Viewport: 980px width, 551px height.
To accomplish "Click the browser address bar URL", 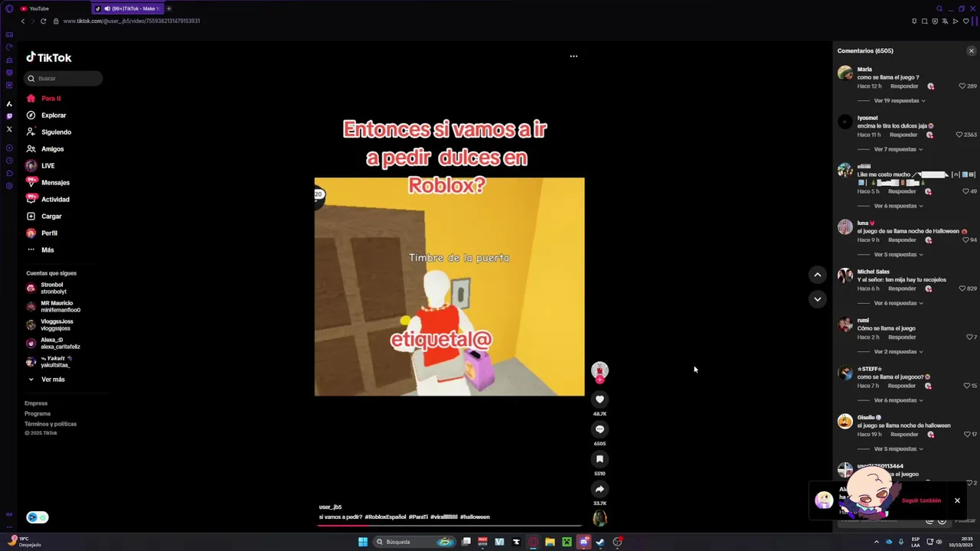I will (132, 21).
